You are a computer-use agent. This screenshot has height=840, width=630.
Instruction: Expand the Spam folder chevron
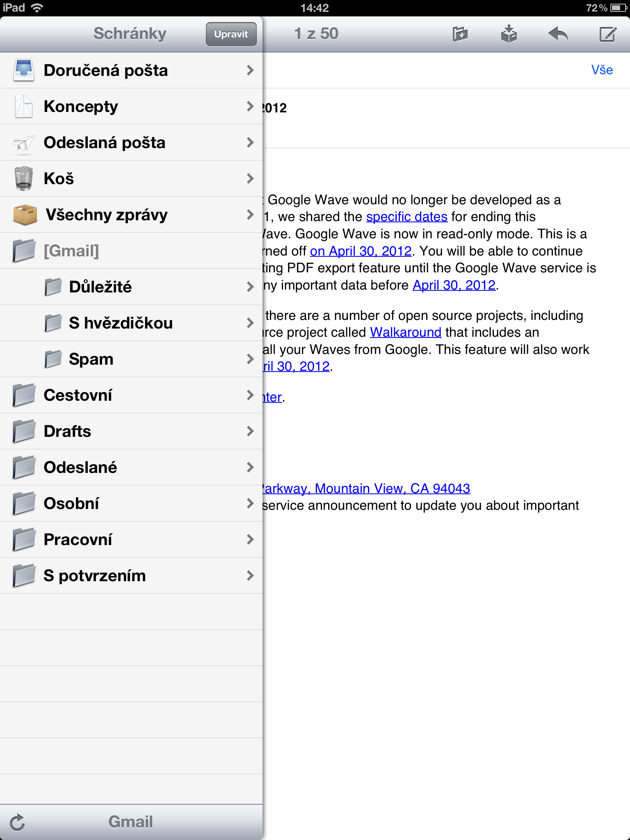(250, 359)
